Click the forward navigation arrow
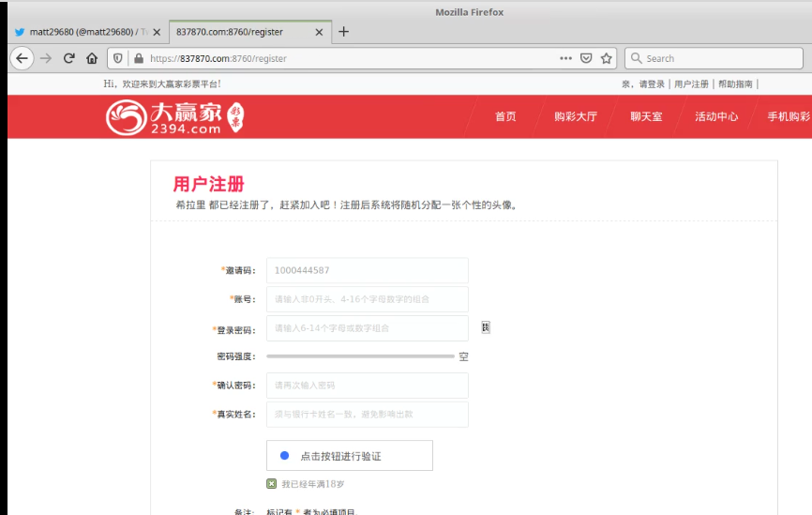The image size is (812, 515). (46, 58)
